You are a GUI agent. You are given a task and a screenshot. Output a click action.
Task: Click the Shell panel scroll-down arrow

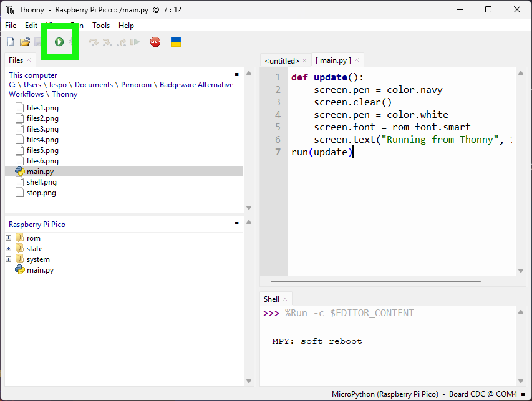point(521,380)
